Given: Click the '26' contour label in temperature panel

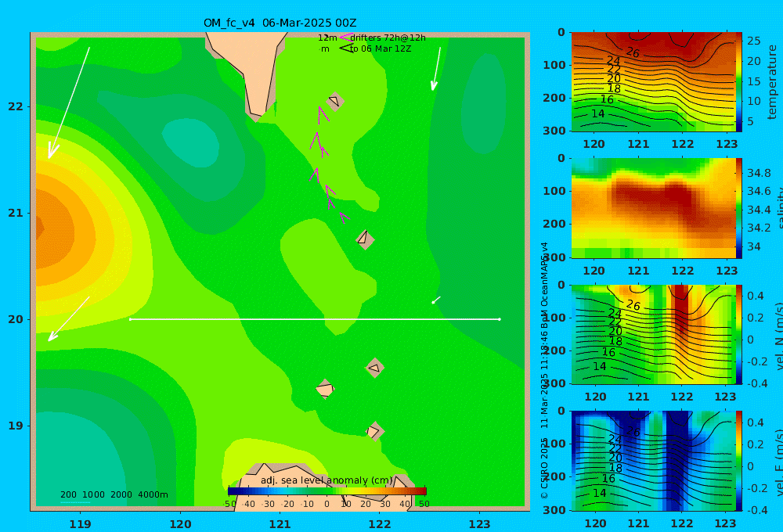Looking at the screenshot, I should pyautogui.click(x=633, y=52).
